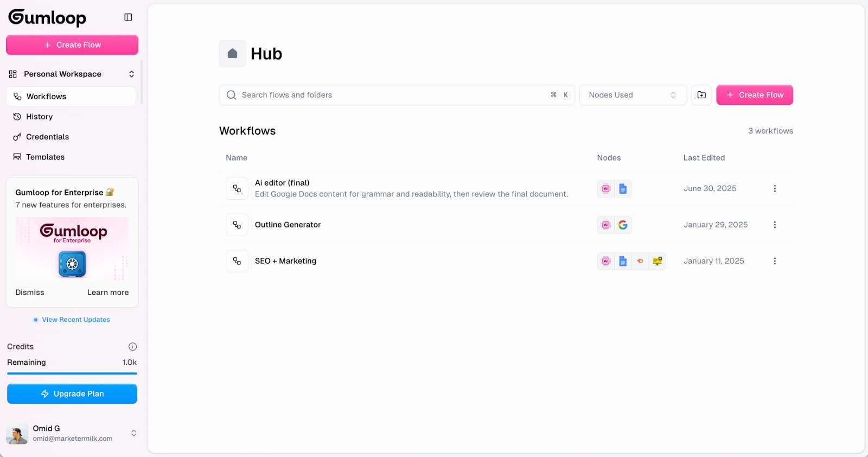Open the three-dot menu for Ai editor (final)

(x=775, y=188)
